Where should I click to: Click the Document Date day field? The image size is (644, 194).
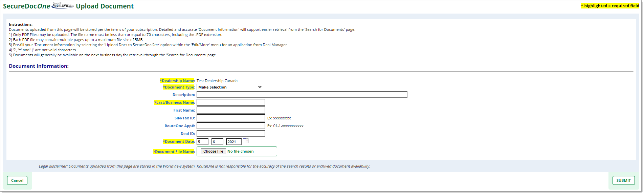217,142
